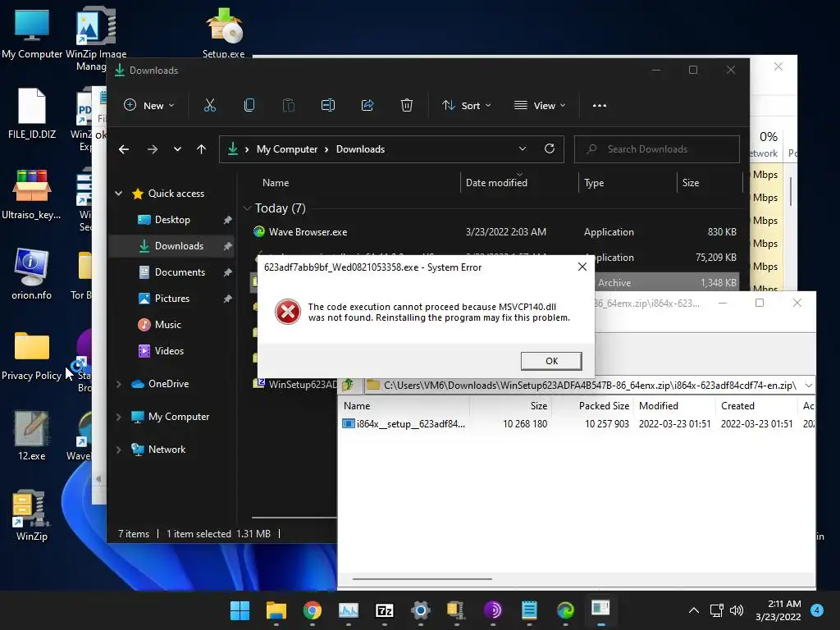This screenshot has width=840, height=630.
Task: Click the Rename icon in Downloads toolbar
Action: 328,106
